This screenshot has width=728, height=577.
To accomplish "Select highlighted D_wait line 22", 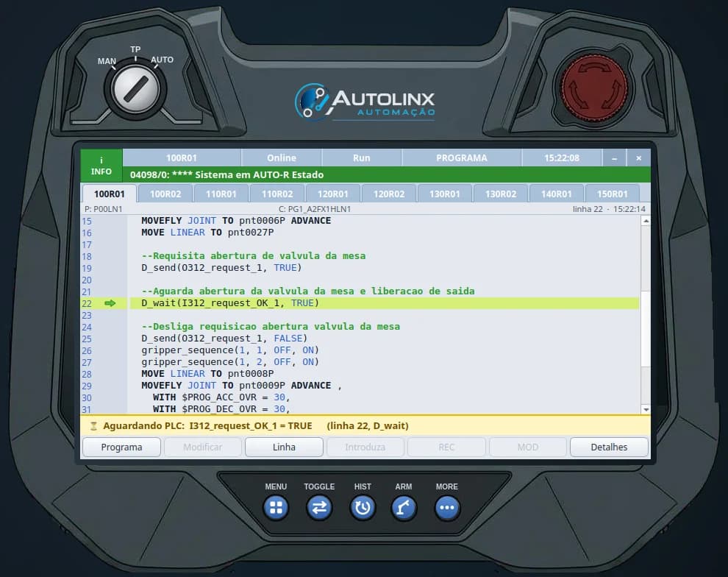I will [x=385, y=303].
